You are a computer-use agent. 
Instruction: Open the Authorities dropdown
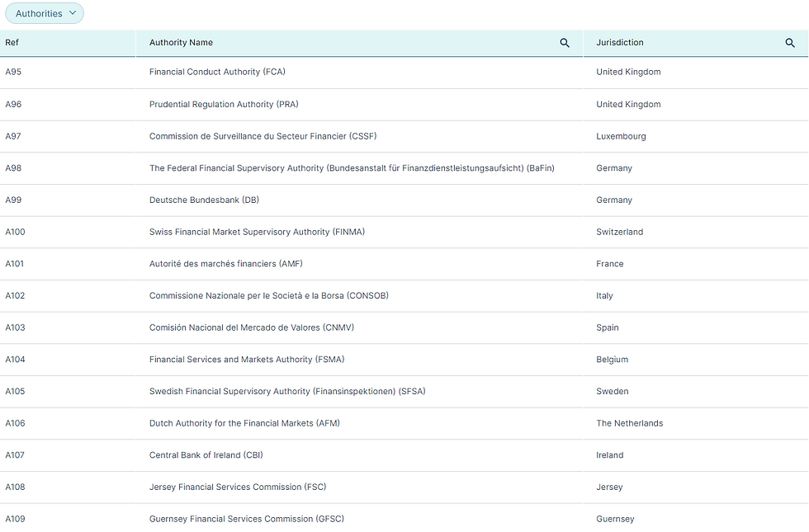coord(45,13)
